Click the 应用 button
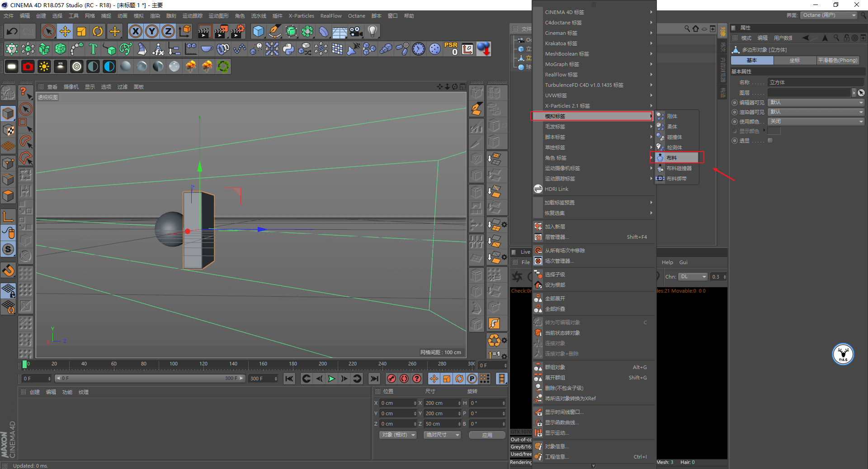 [x=487, y=435]
